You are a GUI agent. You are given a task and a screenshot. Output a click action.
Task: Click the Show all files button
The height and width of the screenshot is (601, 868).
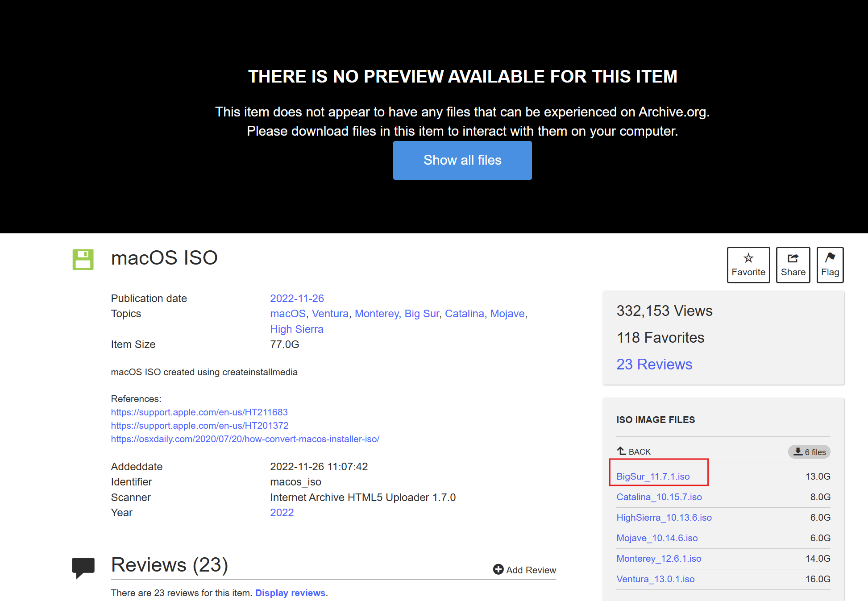point(462,160)
